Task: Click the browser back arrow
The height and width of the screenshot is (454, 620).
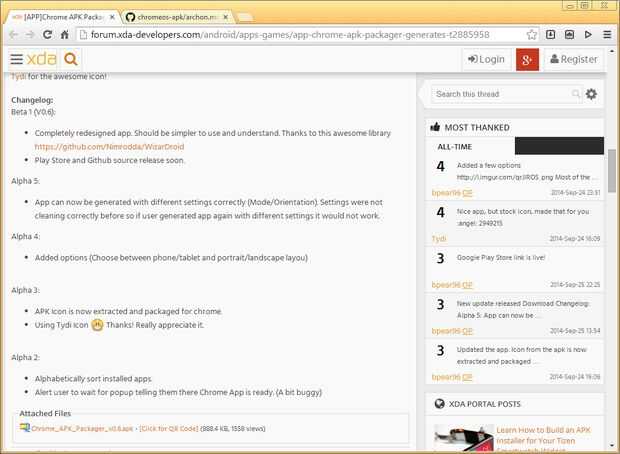Action: [13, 35]
